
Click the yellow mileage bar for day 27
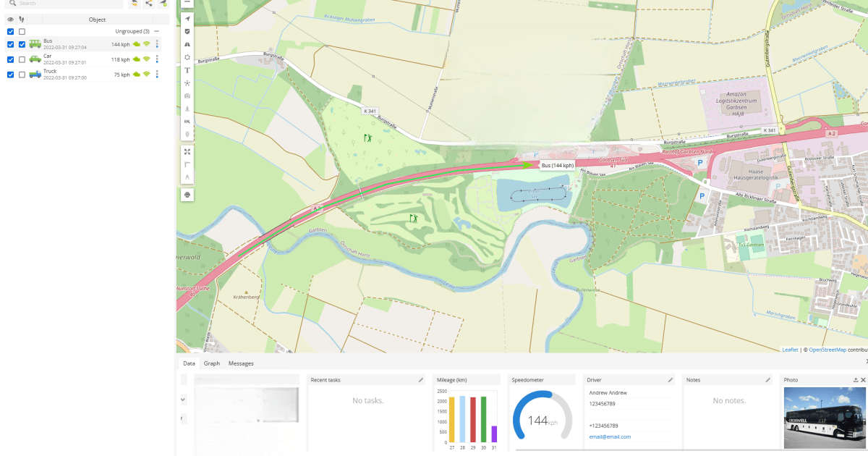pyautogui.click(x=452, y=419)
